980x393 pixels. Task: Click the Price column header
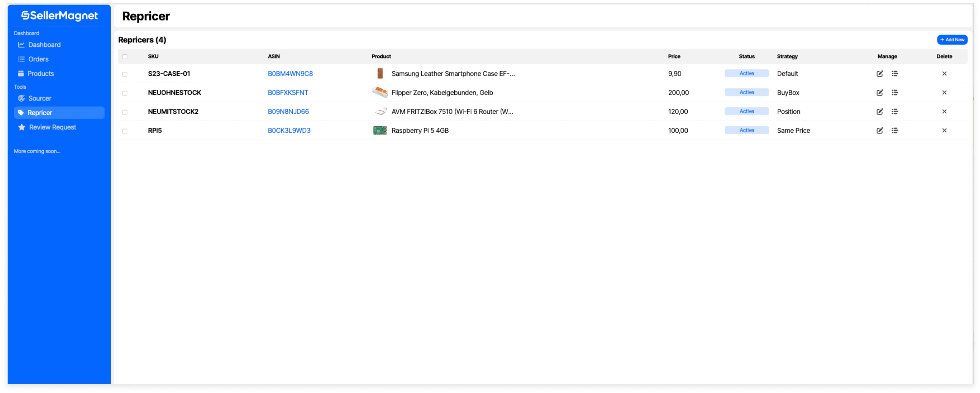[674, 57]
